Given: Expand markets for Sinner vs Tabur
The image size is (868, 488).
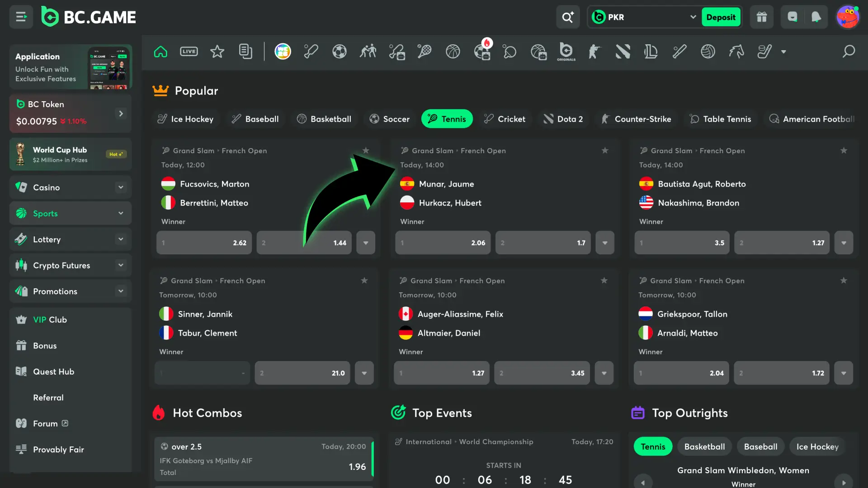Looking at the screenshot, I should (x=364, y=373).
